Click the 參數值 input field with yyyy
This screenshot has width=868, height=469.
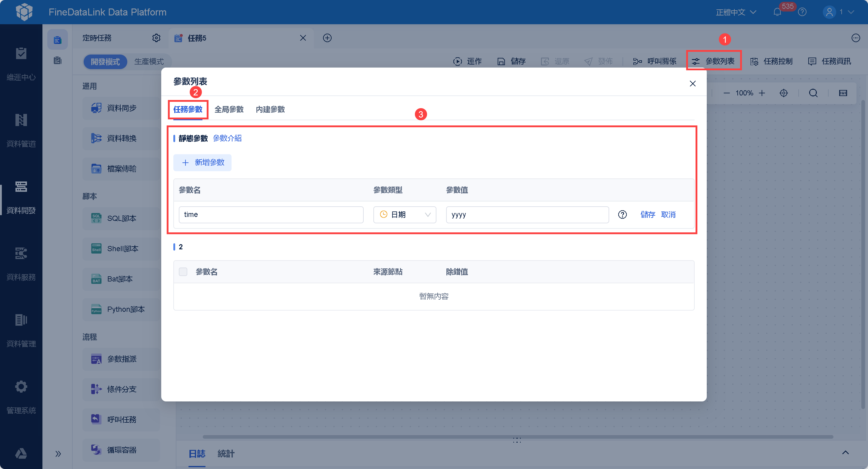tap(527, 215)
